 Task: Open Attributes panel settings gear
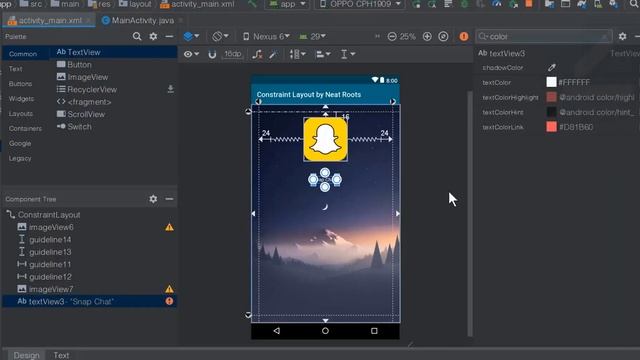pyautogui.click(x=622, y=36)
